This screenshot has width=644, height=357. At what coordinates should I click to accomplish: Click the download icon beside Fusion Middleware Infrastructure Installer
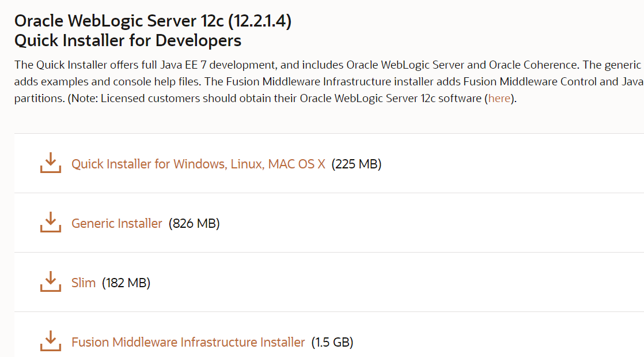(x=50, y=342)
